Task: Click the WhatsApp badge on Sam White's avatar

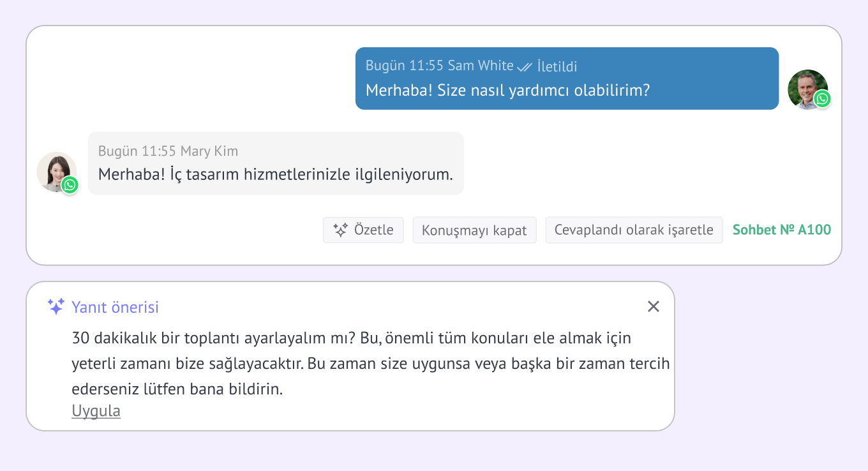Action: (822, 99)
